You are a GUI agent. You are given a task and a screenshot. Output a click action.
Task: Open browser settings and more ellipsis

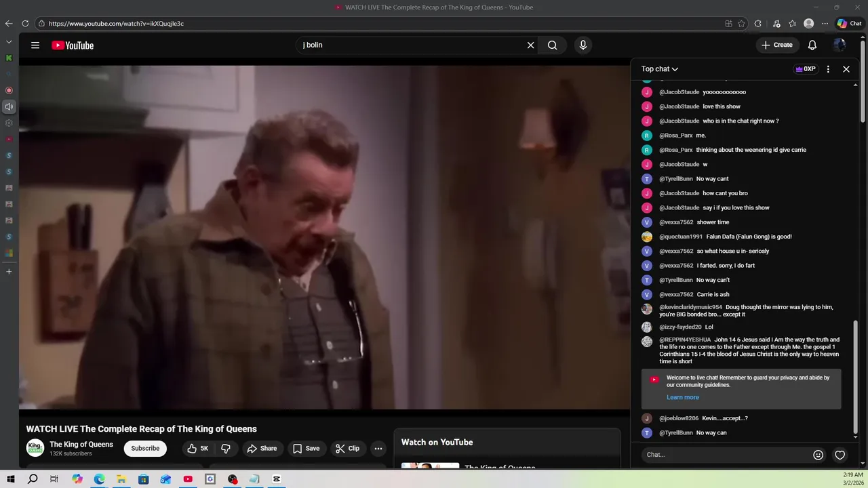point(825,24)
